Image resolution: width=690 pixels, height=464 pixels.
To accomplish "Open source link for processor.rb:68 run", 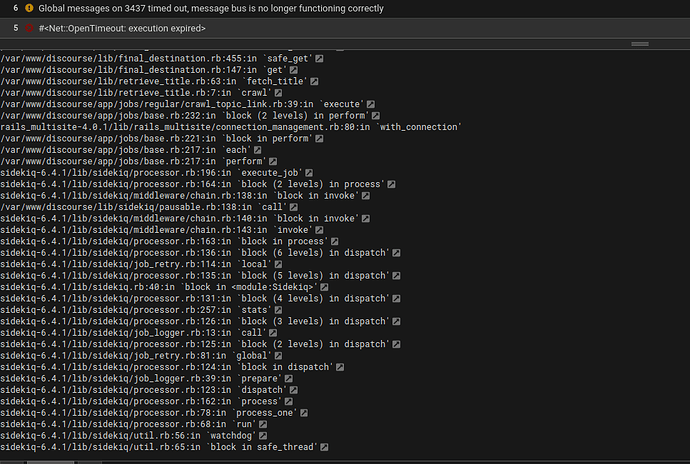I will 263,425.
